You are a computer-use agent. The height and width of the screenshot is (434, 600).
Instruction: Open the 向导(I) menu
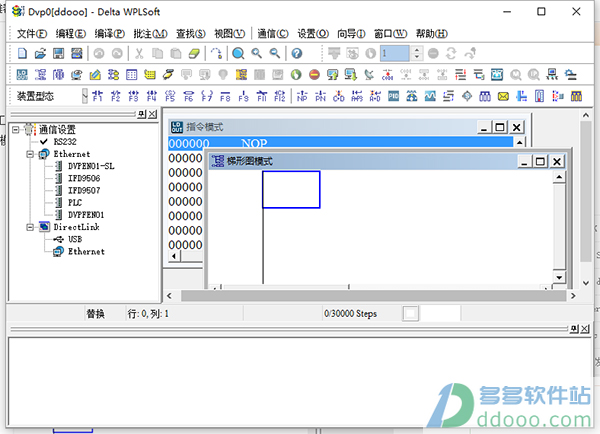pos(351,34)
